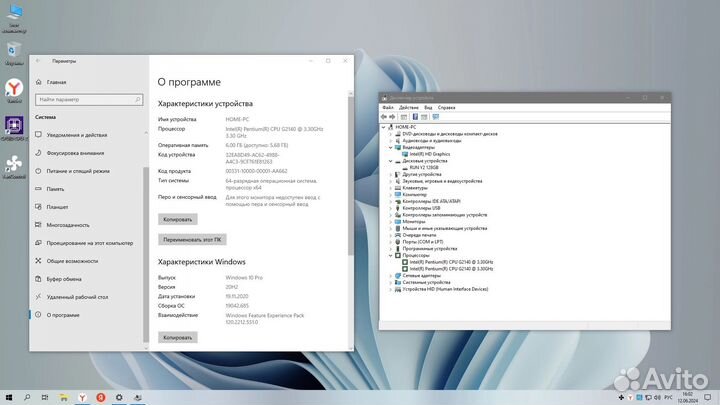The height and width of the screenshot is (405, 720).
Task: Collapse the Дисковые устройства node
Action: [391, 161]
